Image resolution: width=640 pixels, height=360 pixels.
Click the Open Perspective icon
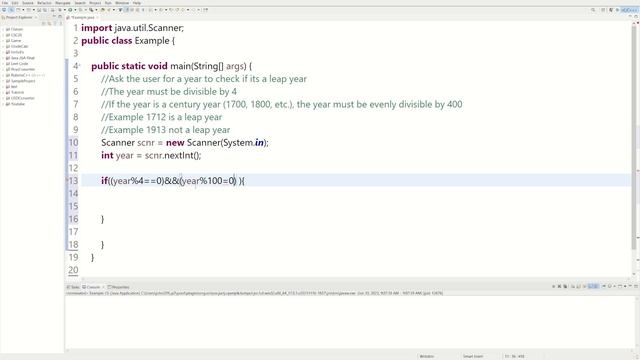tap(603, 10)
